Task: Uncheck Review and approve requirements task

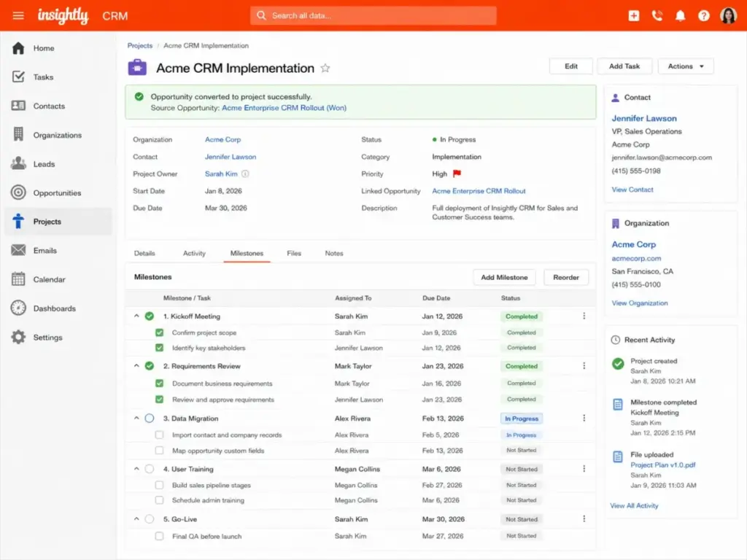Action: tap(160, 399)
